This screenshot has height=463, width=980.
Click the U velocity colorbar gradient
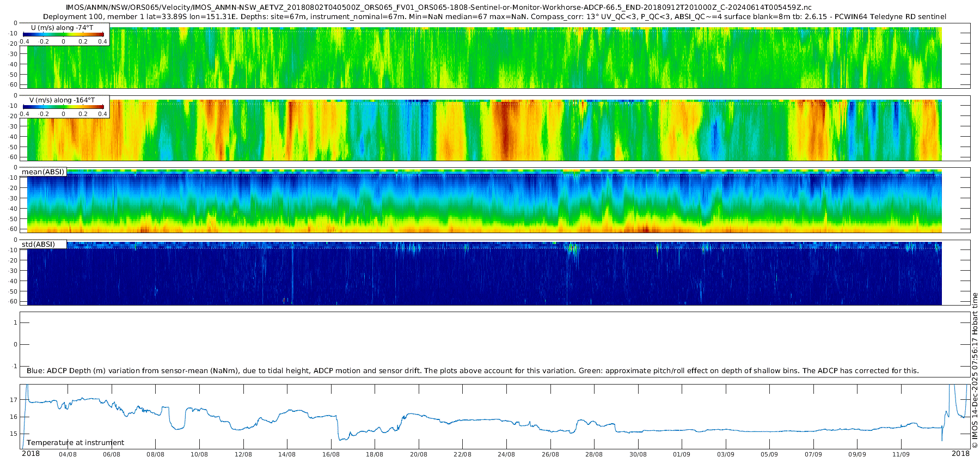[63, 34]
